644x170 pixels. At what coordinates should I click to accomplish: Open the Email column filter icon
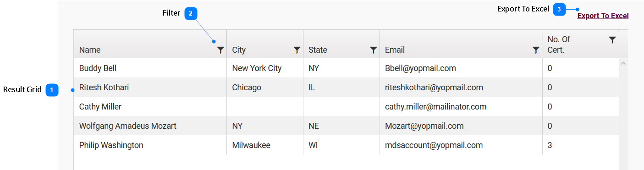[536, 50]
